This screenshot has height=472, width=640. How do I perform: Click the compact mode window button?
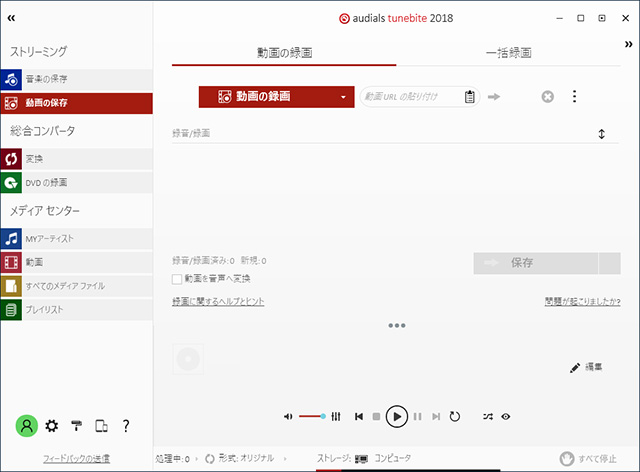coord(602,18)
